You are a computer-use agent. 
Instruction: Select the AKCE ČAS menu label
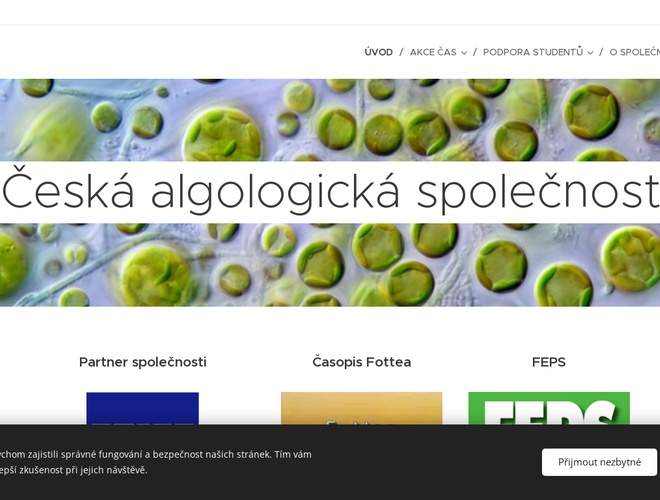[433, 52]
